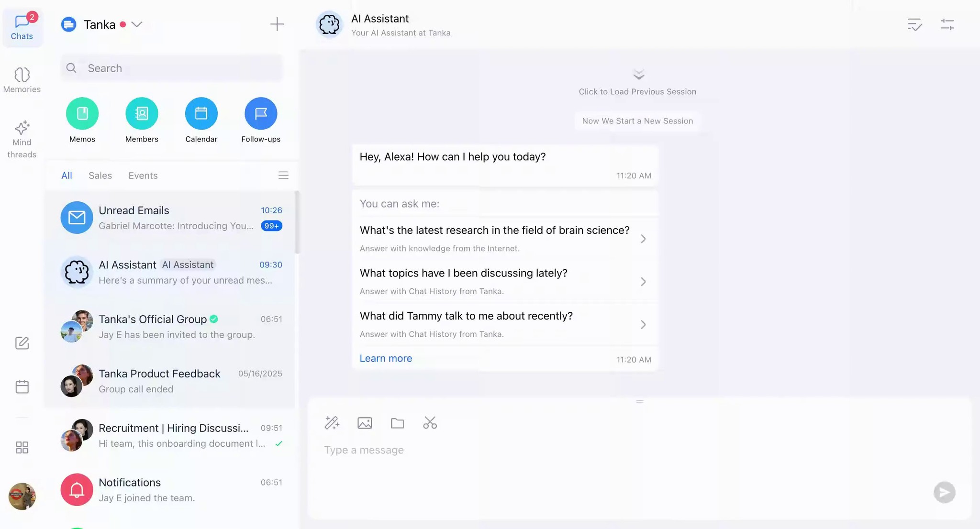Open the Members shortcut
Image resolution: width=980 pixels, height=529 pixels.
tap(142, 114)
